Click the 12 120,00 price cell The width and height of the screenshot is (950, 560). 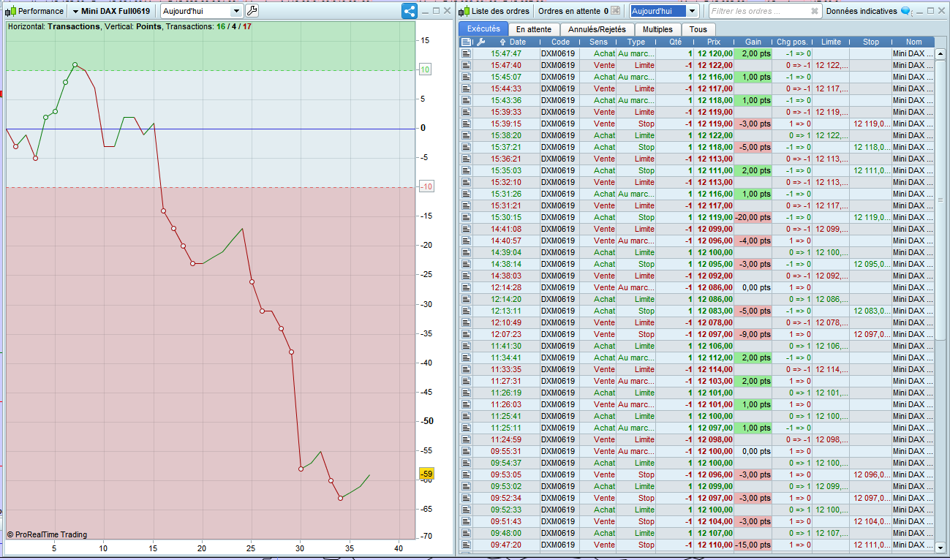pos(714,53)
